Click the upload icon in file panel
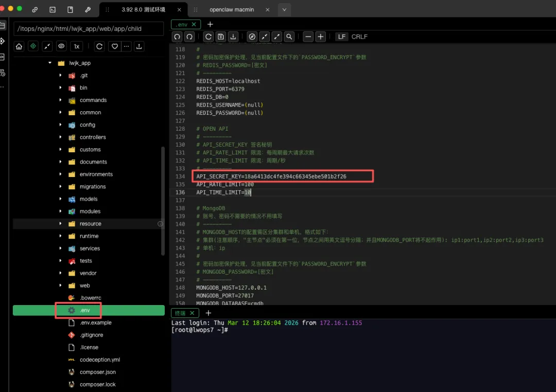The image size is (556, 392). tap(139, 46)
